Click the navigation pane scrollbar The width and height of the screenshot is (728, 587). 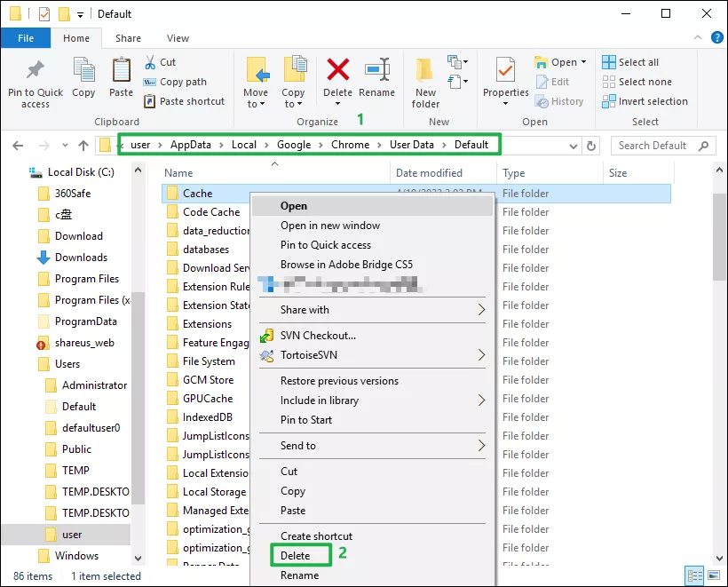(x=138, y=399)
